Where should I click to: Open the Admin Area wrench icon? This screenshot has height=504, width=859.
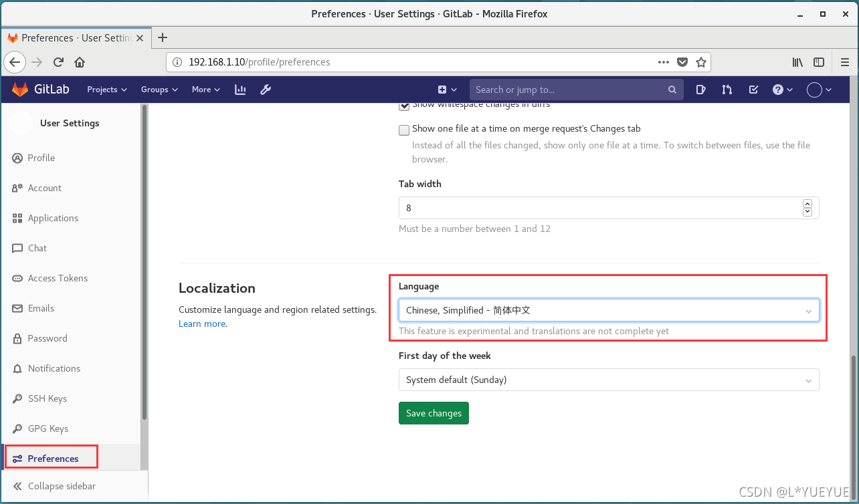(265, 90)
